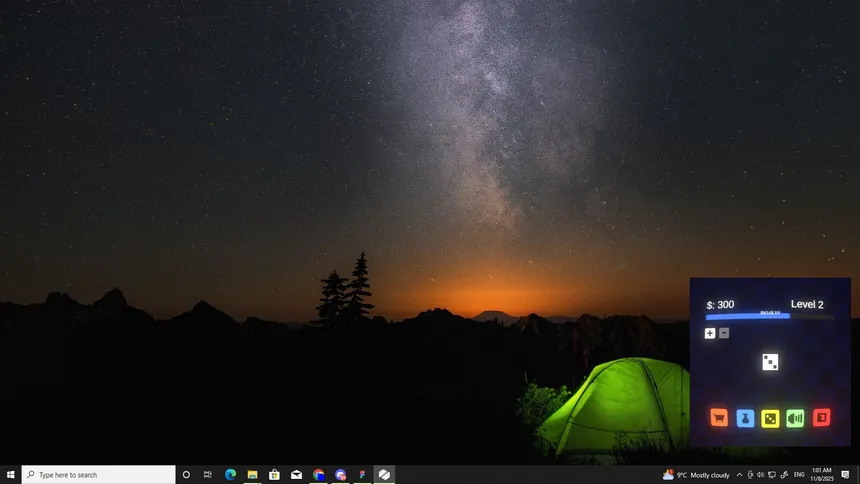
Task: Open the notifications action center
Action: [845, 475]
